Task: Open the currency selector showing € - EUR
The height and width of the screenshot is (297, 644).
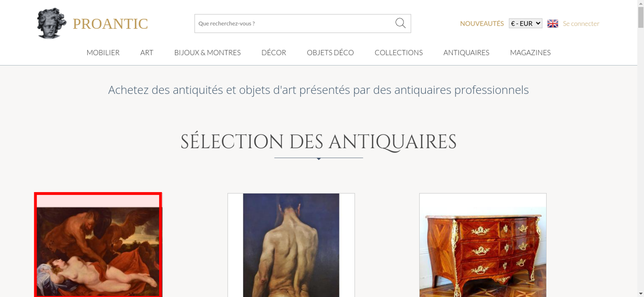Action: 526,23
